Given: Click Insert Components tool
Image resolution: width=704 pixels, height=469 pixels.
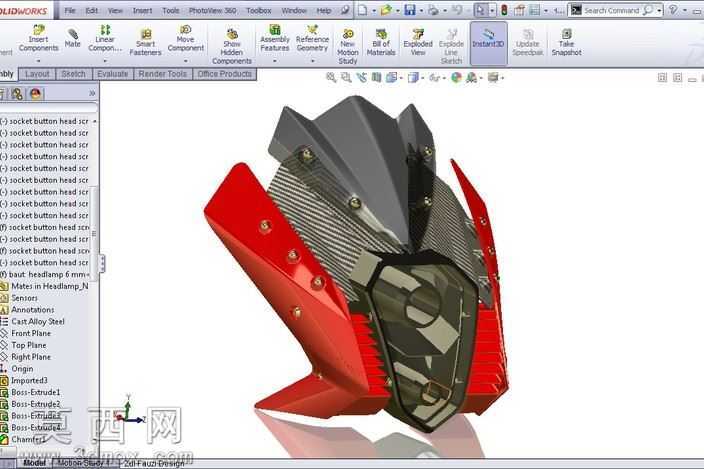Looking at the screenshot, I should point(39,38).
